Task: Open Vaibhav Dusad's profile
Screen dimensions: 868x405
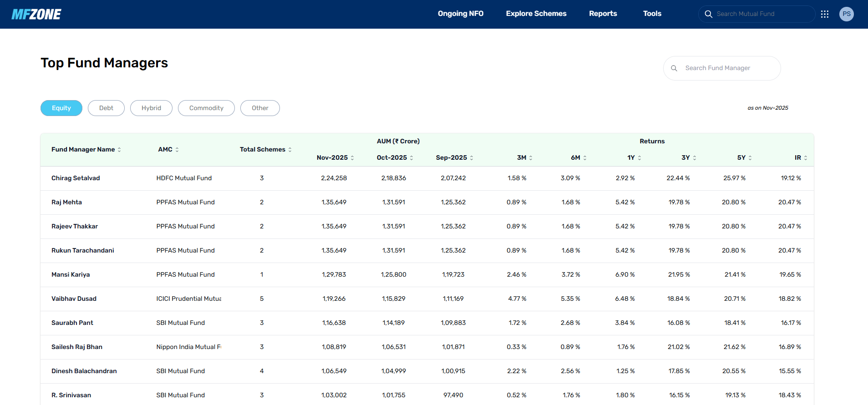Action: tap(74, 299)
